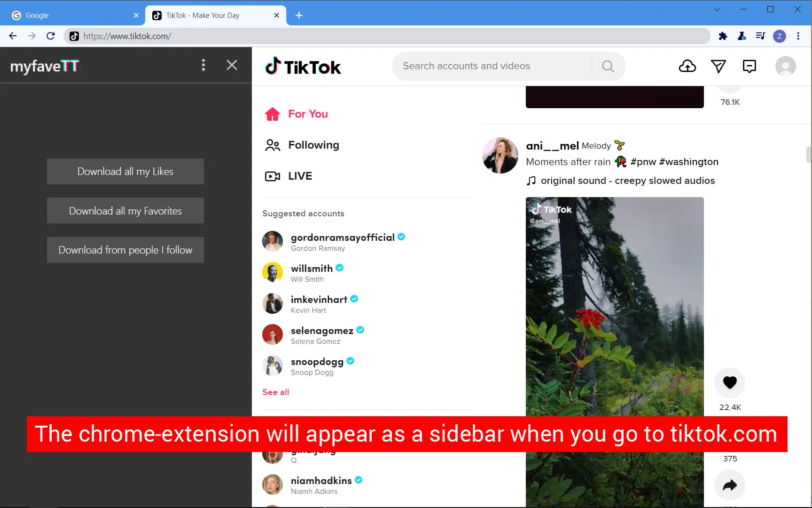Screen dimensions: 812x508
Task: Open your TikTok profile avatar
Action: coord(785,66)
